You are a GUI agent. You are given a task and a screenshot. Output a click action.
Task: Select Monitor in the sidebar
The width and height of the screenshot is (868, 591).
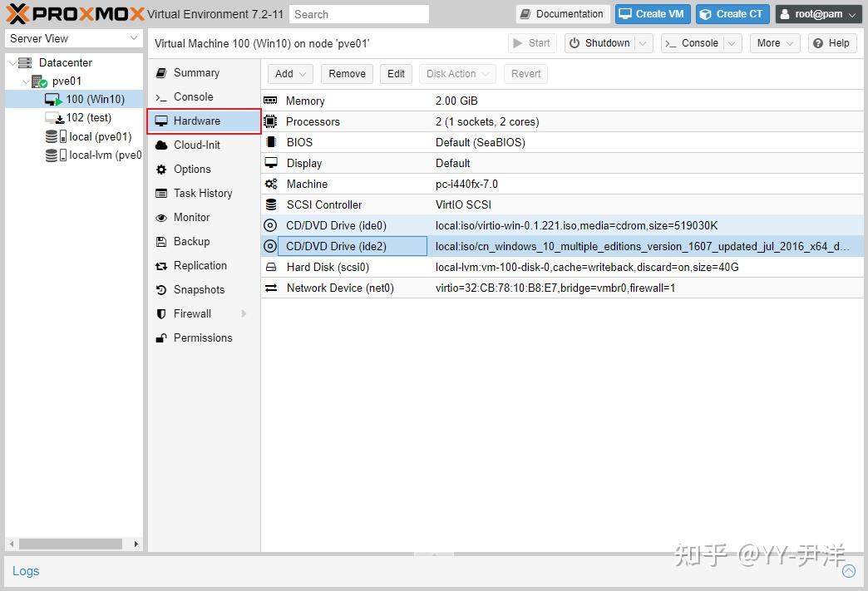point(191,217)
